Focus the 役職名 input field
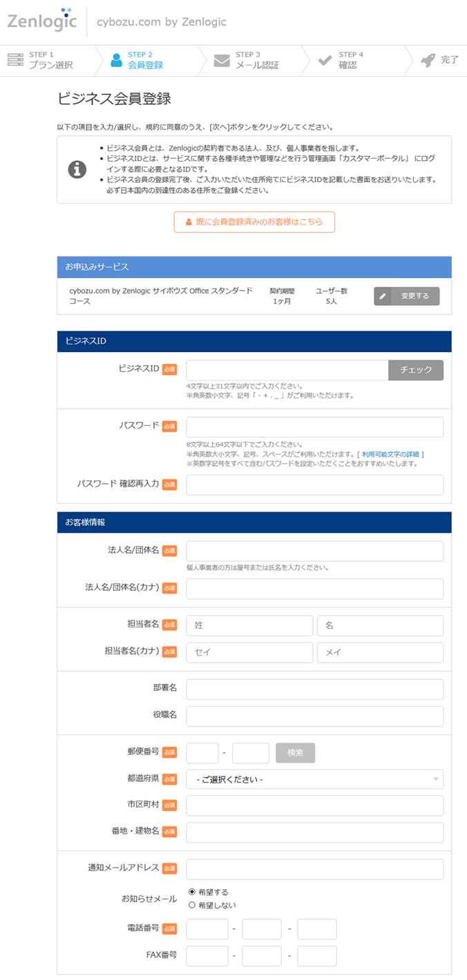Screen dimensions: 467x980 (x=315, y=716)
